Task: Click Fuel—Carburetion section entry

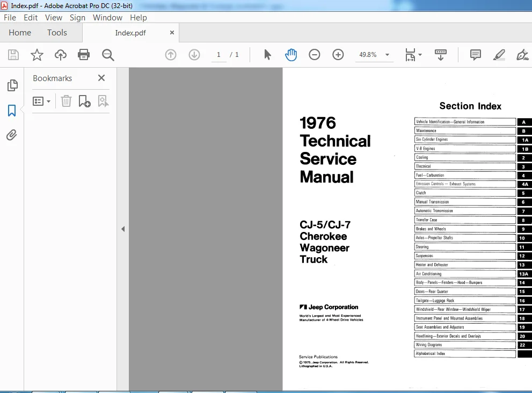Action: pos(465,175)
